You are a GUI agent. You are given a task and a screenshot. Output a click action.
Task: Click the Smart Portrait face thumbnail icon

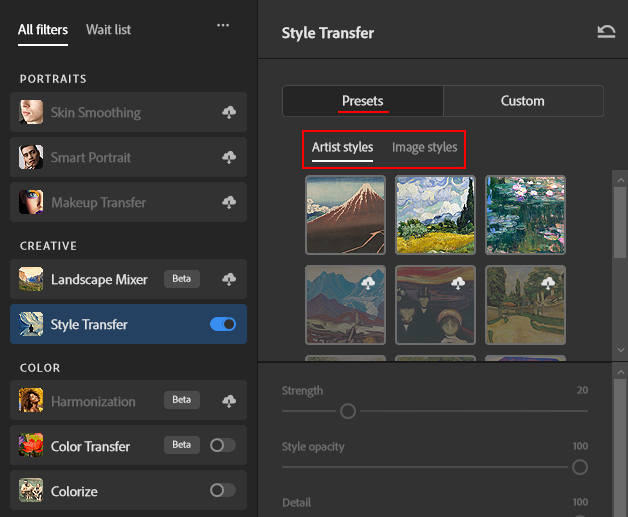(x=31, y=157)
